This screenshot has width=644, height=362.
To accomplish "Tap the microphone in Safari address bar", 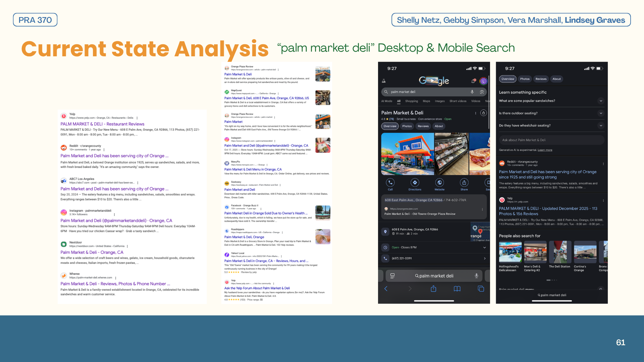I will 476,276.
